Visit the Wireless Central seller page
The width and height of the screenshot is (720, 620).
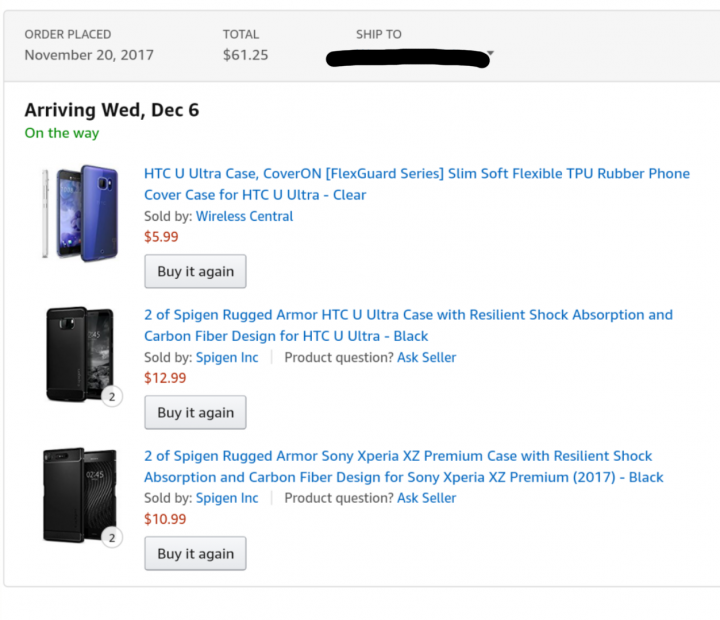point(245,216)
